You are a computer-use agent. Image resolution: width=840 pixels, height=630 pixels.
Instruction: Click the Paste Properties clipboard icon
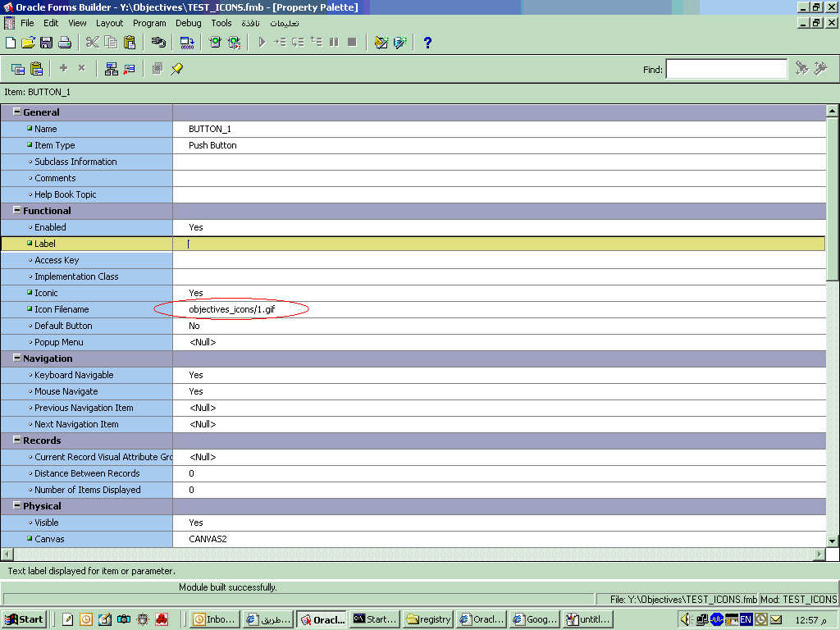click(x=36, y=69)
